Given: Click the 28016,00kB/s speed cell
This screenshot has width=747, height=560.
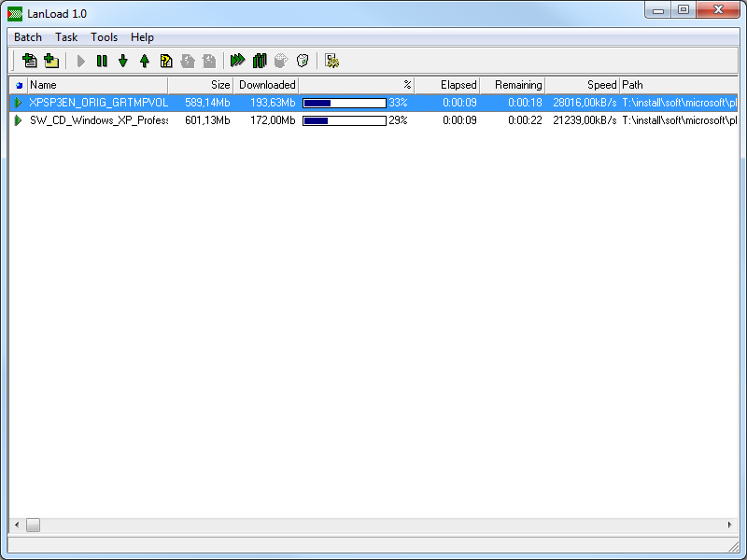Looking at the screenshot, I should tap(585, 103).
